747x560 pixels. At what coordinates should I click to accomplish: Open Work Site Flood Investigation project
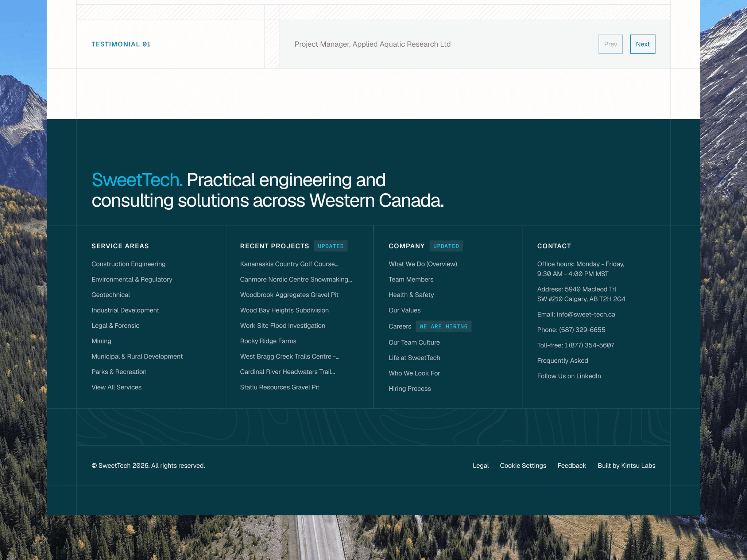pos(283,326)
